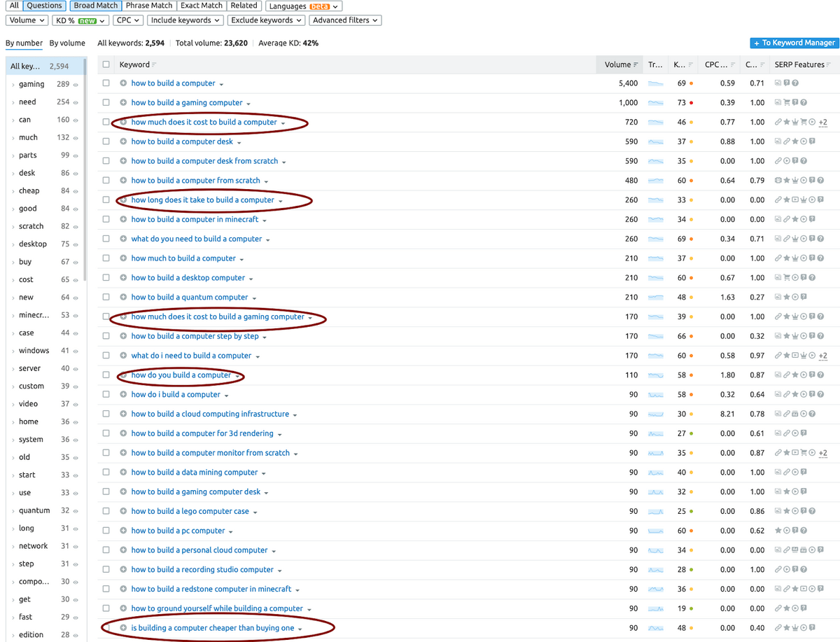
Task: Open keyword 'is building a computer cheaper than buying one'
Action: 213,628
